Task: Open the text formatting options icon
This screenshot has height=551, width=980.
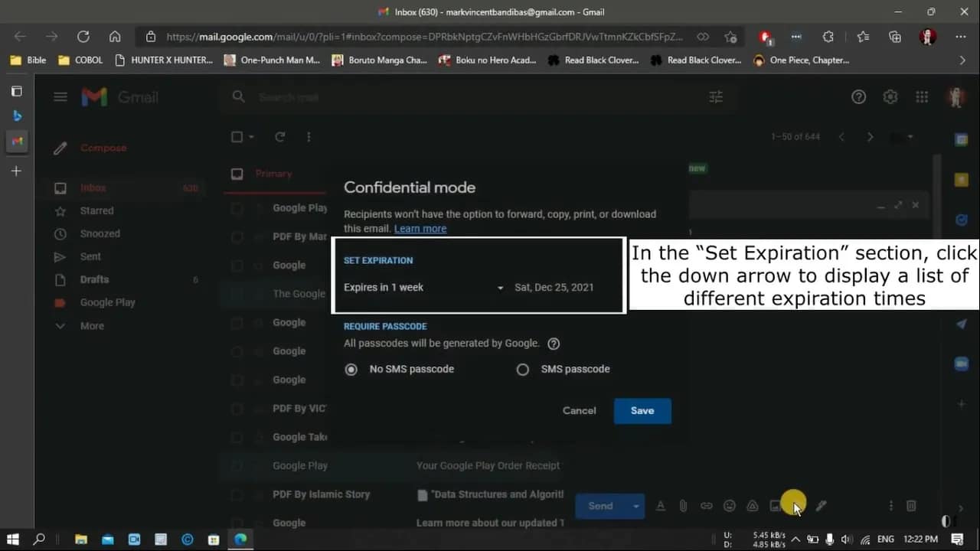Action: tap(660, 506)
